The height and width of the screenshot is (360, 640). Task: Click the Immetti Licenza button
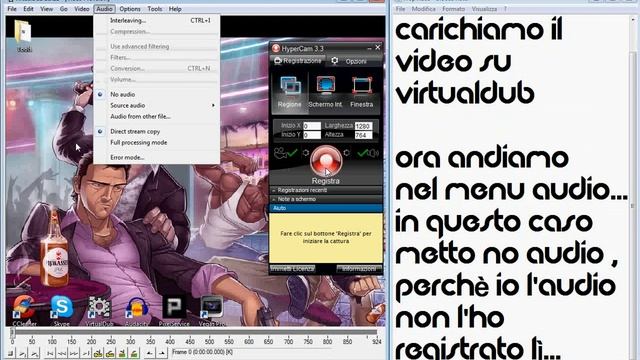click(x=292, y=269)
